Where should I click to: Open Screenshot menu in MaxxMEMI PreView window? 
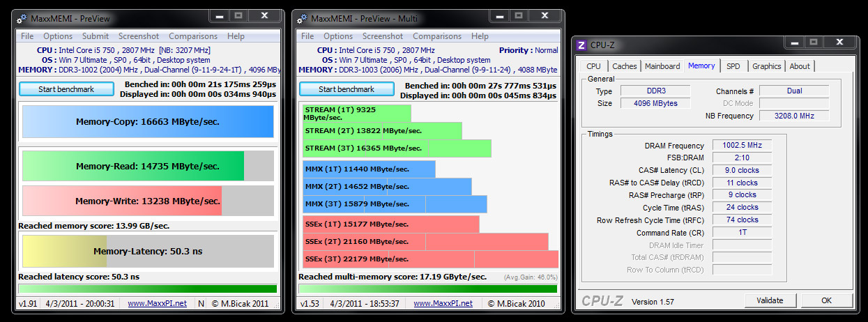[x=139, y=36]
